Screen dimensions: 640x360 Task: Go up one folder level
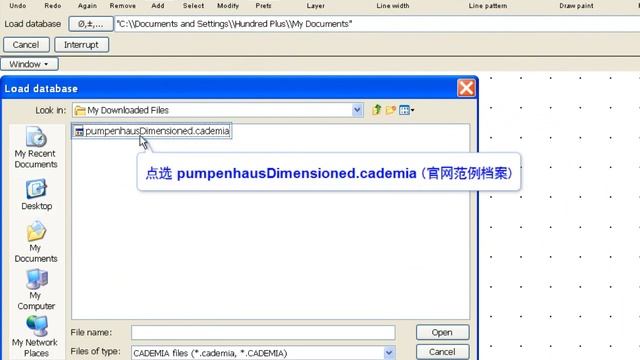point(376,110)
